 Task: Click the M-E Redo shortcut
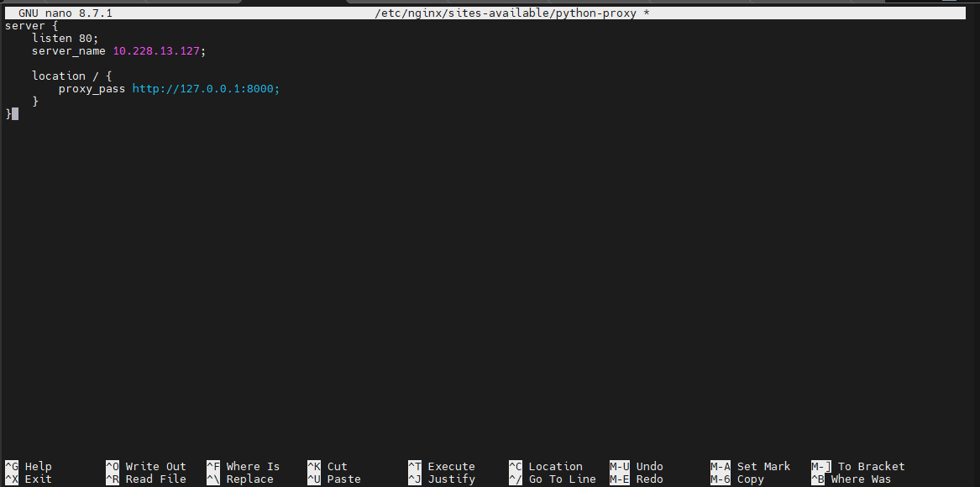coord(637,479)
